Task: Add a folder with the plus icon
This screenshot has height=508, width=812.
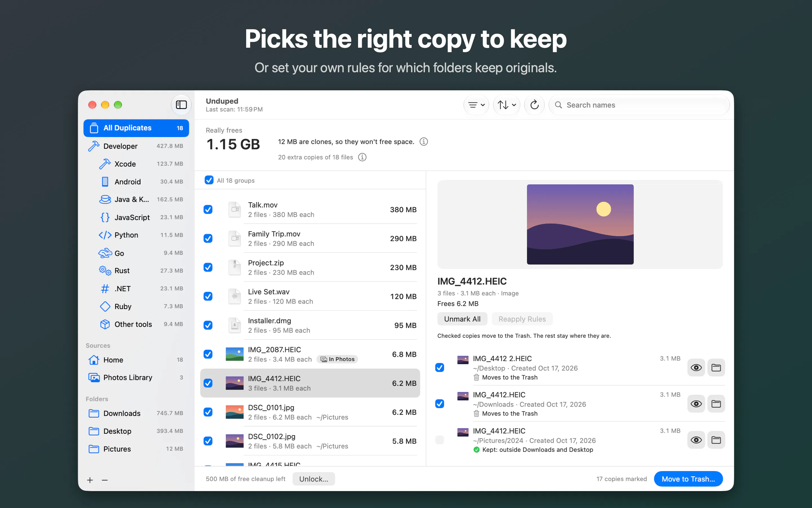Action: click(x=90, y=480)
